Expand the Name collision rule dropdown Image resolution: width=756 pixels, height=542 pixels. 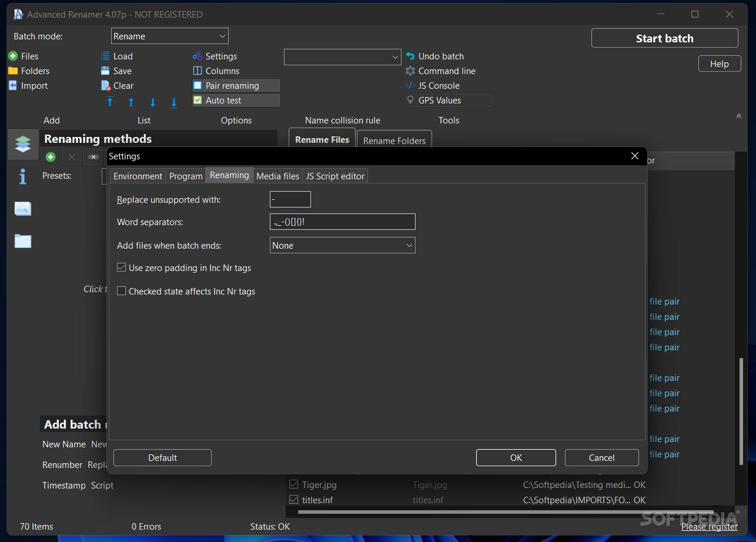coord(342,57)
